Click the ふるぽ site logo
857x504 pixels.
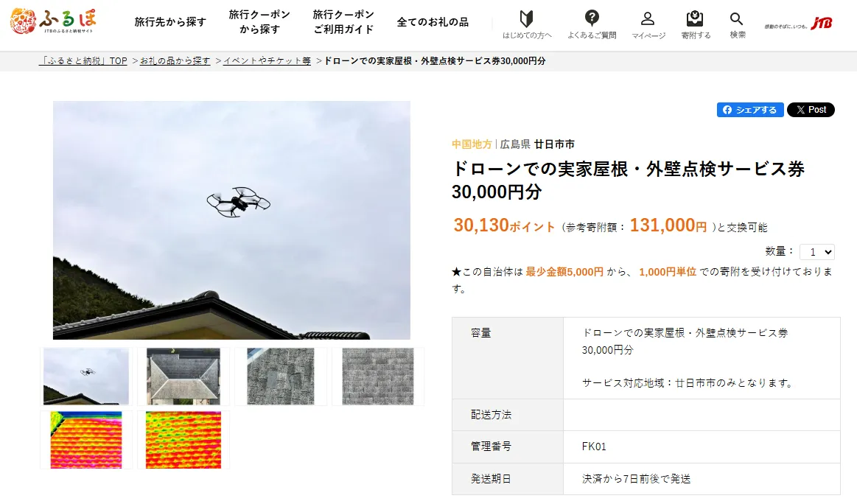pyautogui.click(x=53, y=21)
